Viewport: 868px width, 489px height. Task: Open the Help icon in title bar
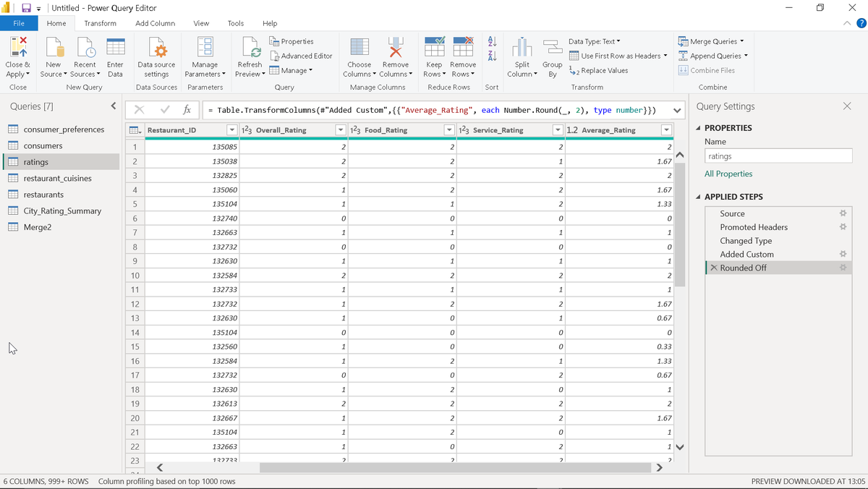861,23
